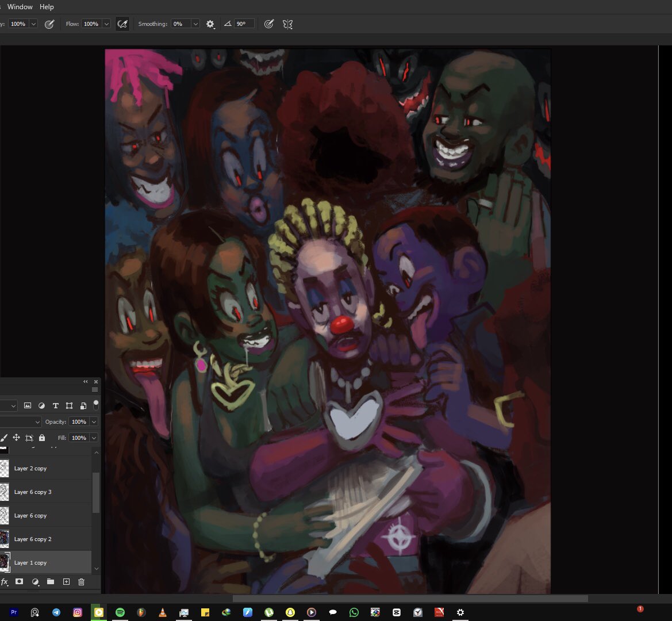Image resolution: width=672 pixels, height=621 pixels.
Task: Select the Layer 6 copy 2 layer
Action: pyautogui.click(x=45, y=539)
